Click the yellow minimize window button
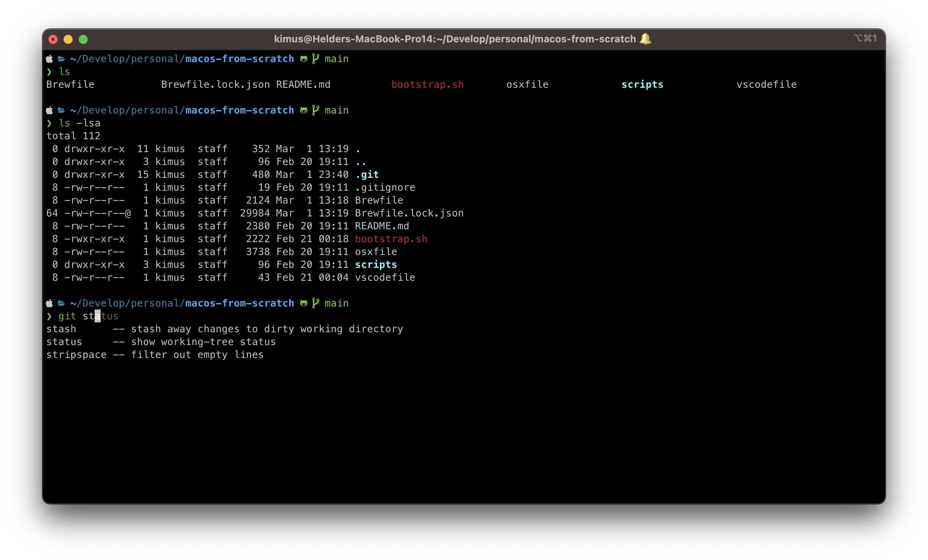 tap(68, 39)
